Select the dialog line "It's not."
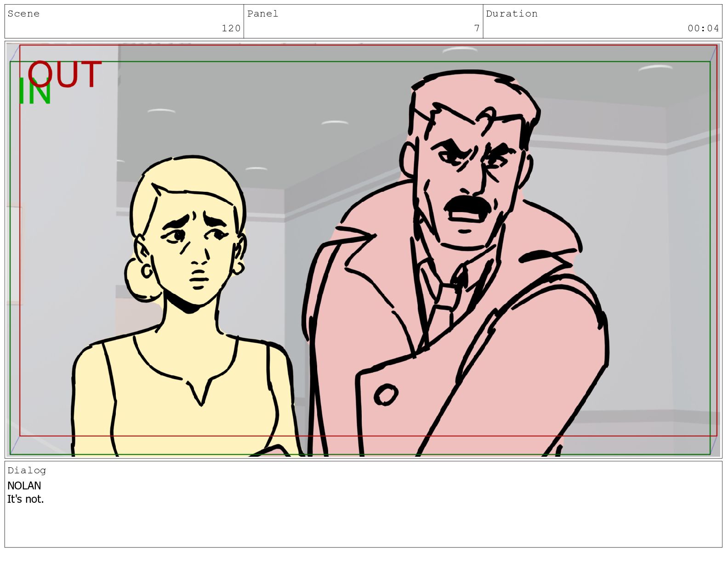The width and height of the screenshot is (728, 563). [x=26, y=499]
